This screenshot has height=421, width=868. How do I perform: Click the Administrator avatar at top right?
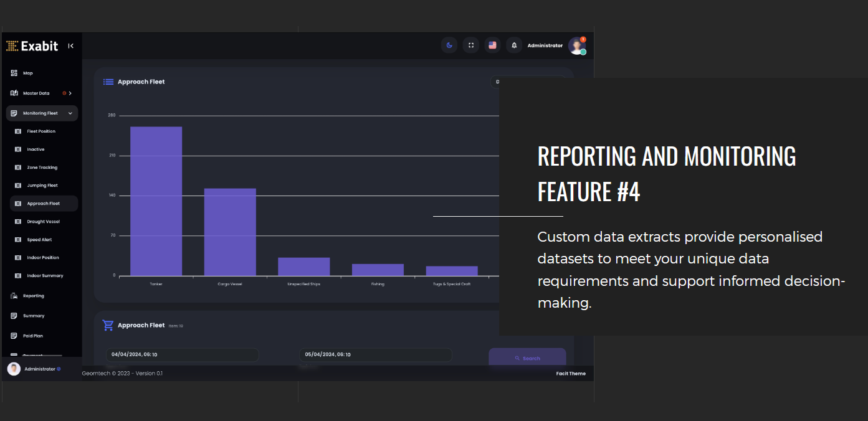click(x=576, y=45)
